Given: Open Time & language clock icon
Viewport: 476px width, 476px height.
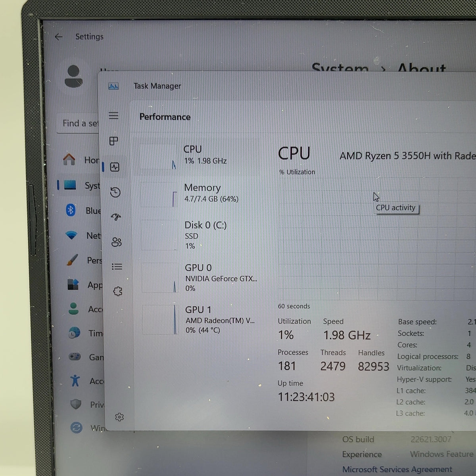Looking at the screenshot, I should point(74,333).
